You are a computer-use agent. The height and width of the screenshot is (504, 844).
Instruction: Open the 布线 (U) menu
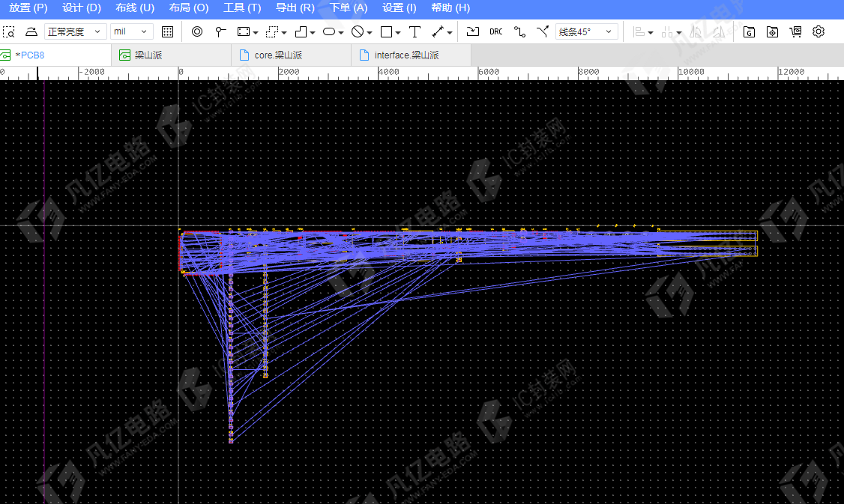click(135, 8)
